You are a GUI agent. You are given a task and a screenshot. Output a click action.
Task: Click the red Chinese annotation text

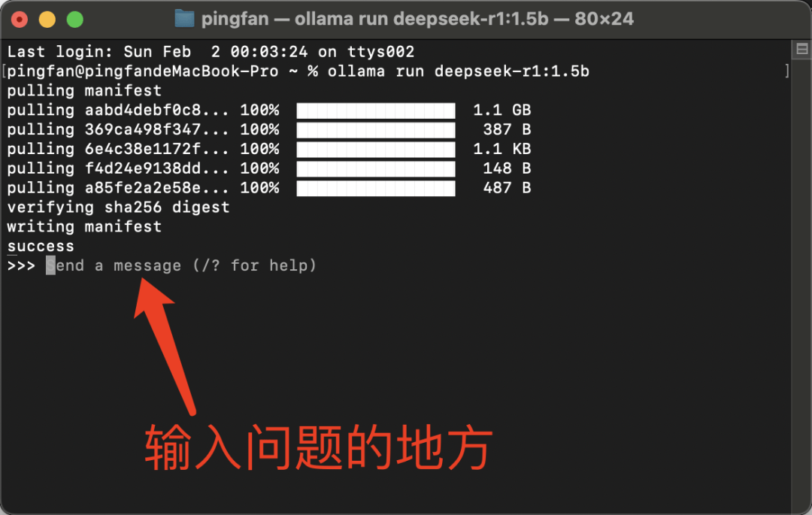319,447
